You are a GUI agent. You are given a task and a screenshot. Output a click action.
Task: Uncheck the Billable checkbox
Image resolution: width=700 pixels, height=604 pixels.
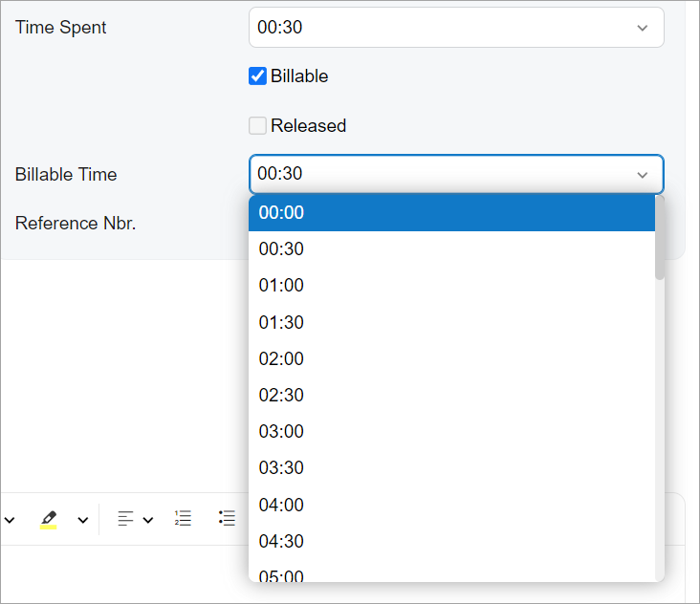point(257,76)
